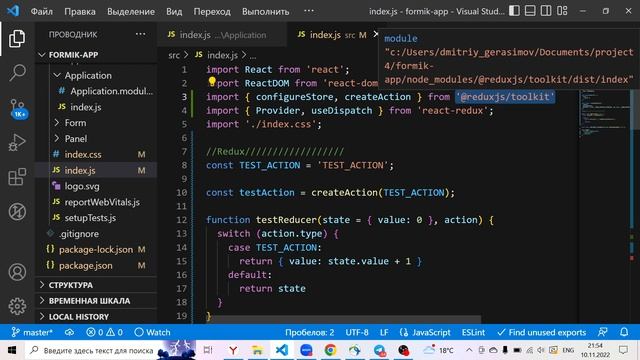Toggle the Watch status bar item

tap(152, 332)
